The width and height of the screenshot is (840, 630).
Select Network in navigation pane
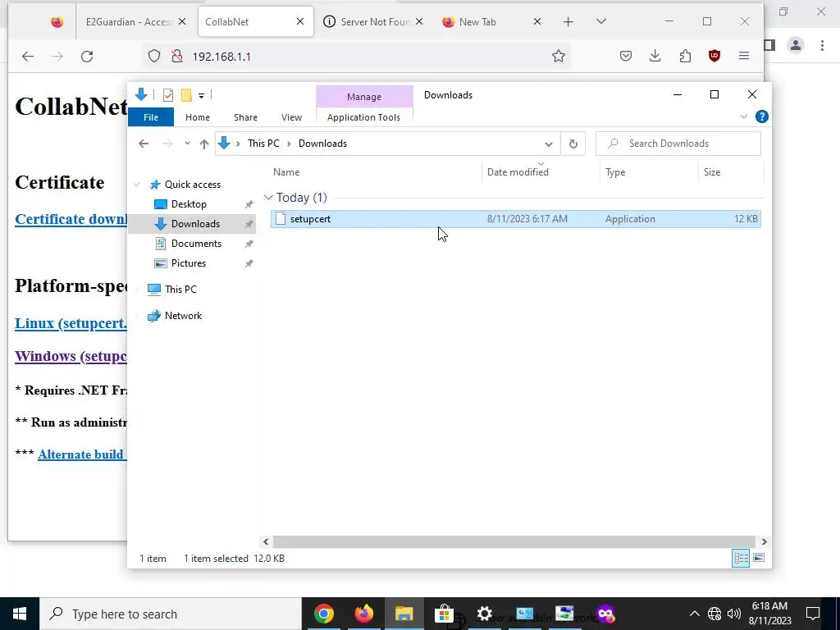(183, 316)
